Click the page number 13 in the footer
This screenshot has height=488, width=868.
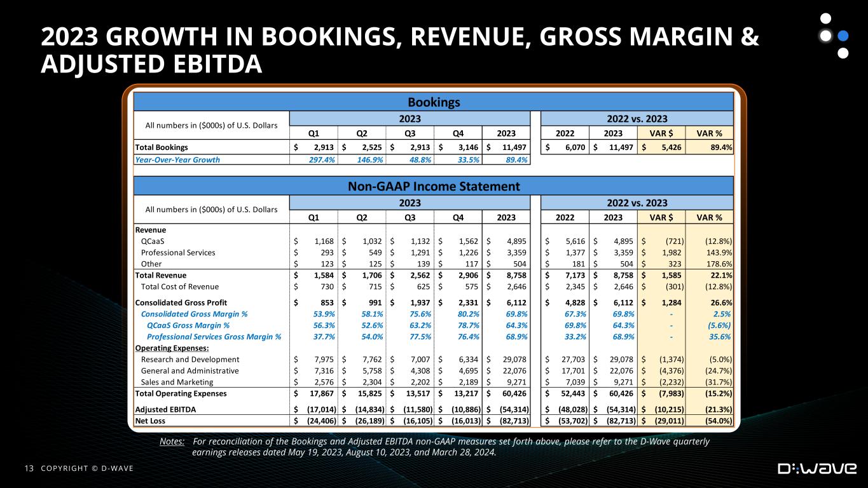pos(28,469)
